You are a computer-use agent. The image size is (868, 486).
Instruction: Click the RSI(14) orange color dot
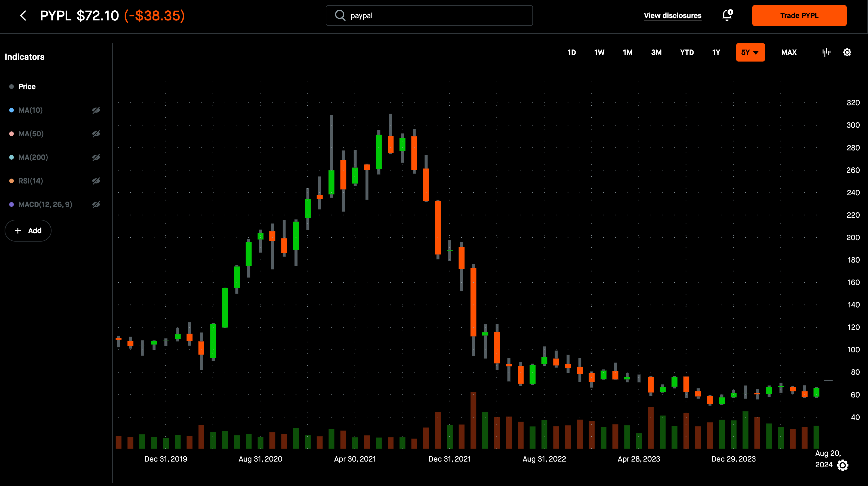[12, 181]
